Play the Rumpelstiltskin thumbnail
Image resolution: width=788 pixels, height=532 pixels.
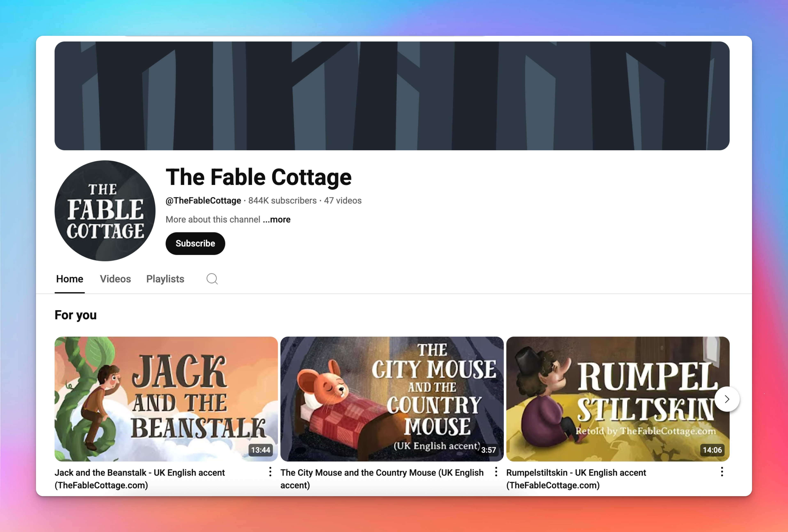tap(618, 399)
